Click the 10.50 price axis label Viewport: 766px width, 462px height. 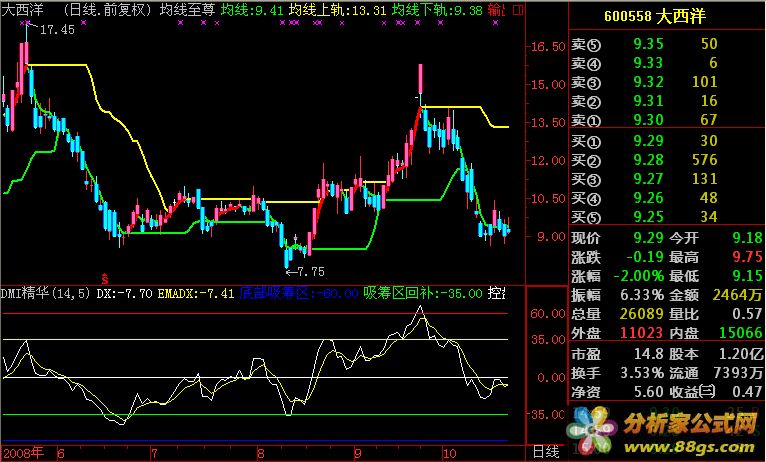click(548, 199)
